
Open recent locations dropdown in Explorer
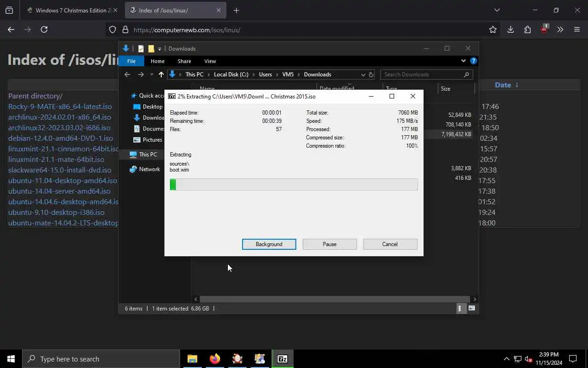pyautogui.click(x=152, y=75)
